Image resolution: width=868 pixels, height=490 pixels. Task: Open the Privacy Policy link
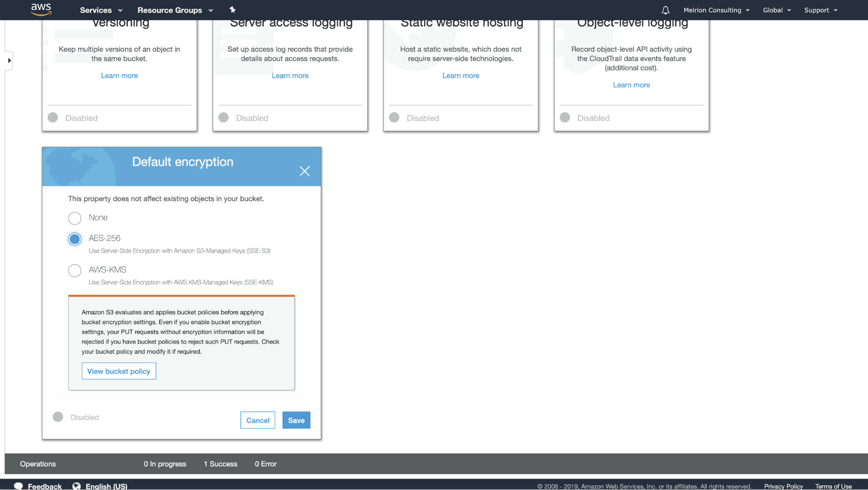[x=784, y=486]
